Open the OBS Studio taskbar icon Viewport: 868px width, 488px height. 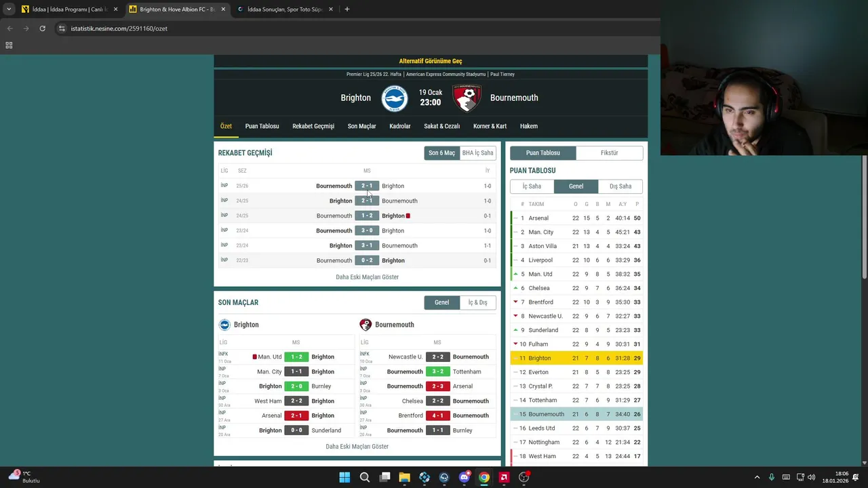pos(524,477)
